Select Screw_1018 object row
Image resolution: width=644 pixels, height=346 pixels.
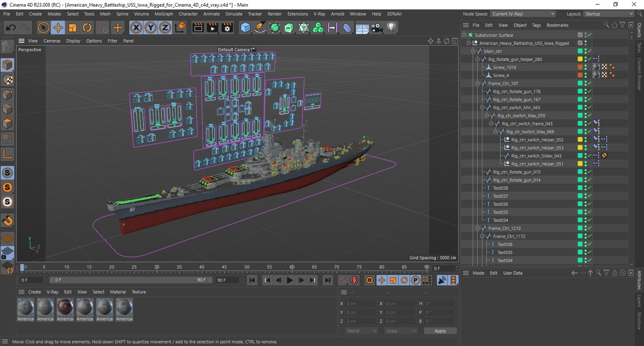coord(504,67)
